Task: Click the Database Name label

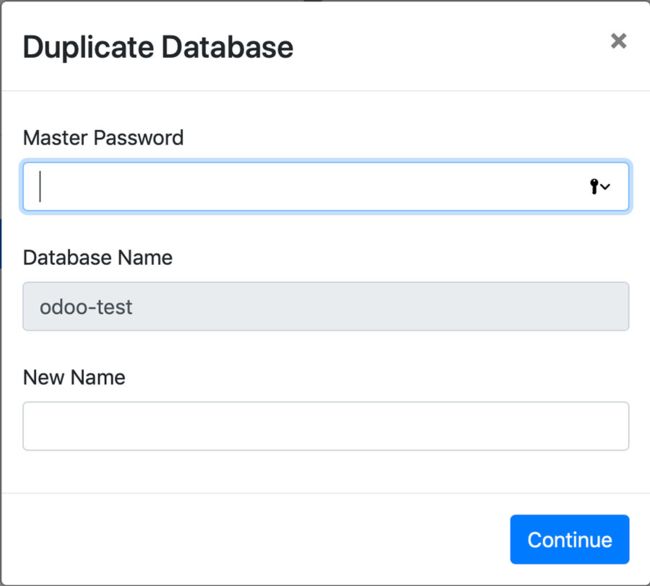Action: [x=98, y=257]
